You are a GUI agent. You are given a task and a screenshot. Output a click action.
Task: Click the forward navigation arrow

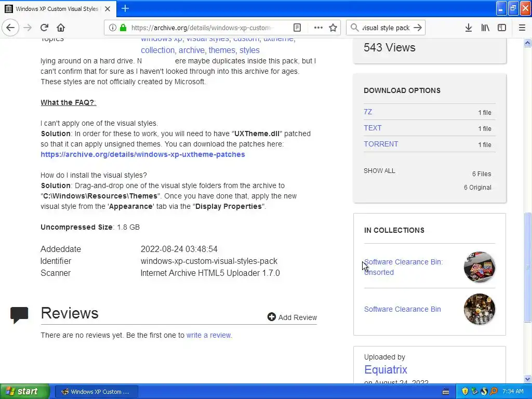(x=28, y=28)
